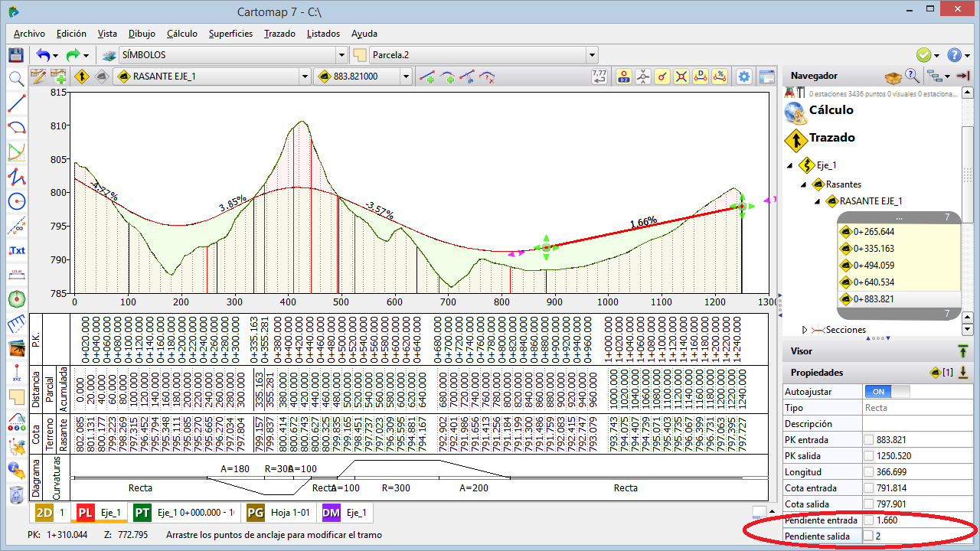Open the Trazado menu

(x=279, y=34)
